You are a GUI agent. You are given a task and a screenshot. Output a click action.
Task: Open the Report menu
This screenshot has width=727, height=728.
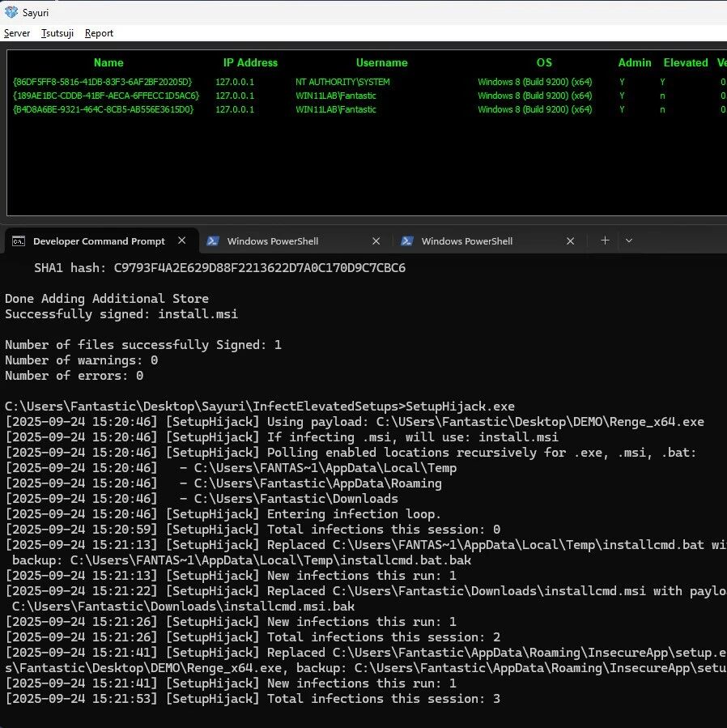(x=99, y=33)
